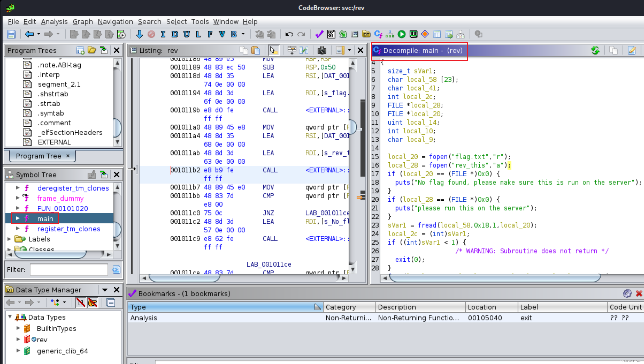
Task: Expand the BuiltInTypes node
Action: (x=18, y=328)
